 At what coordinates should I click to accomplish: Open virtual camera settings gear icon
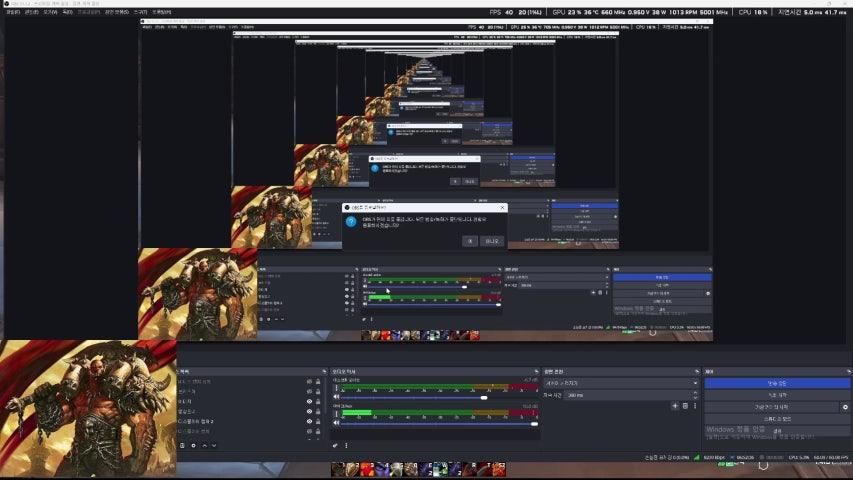point(845,407)
